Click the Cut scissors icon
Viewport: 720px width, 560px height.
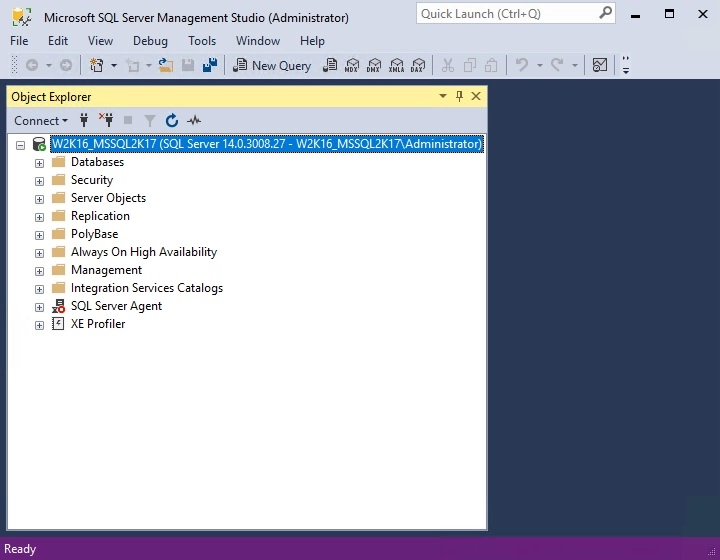[448, 66]
